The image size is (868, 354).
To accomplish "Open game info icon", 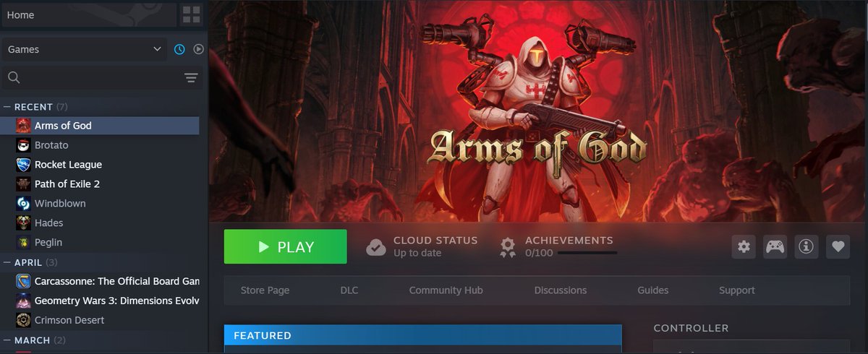I will tap(807, 247).
